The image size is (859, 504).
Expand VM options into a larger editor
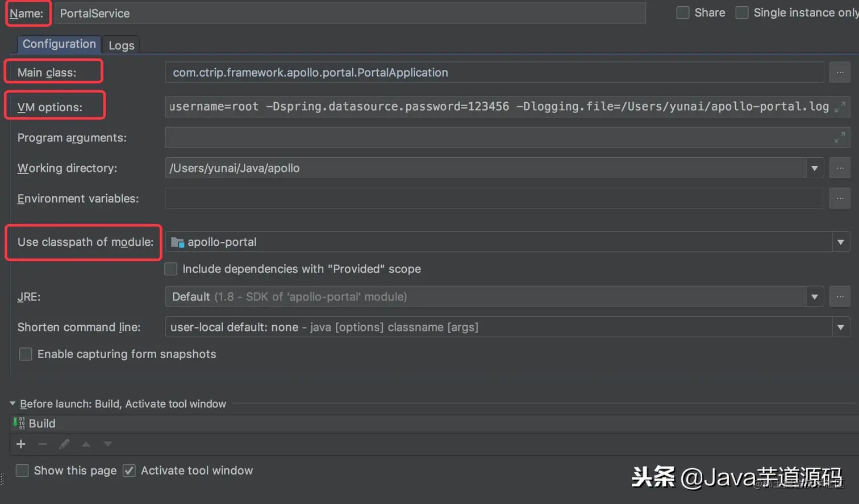[x=840, y=106]
